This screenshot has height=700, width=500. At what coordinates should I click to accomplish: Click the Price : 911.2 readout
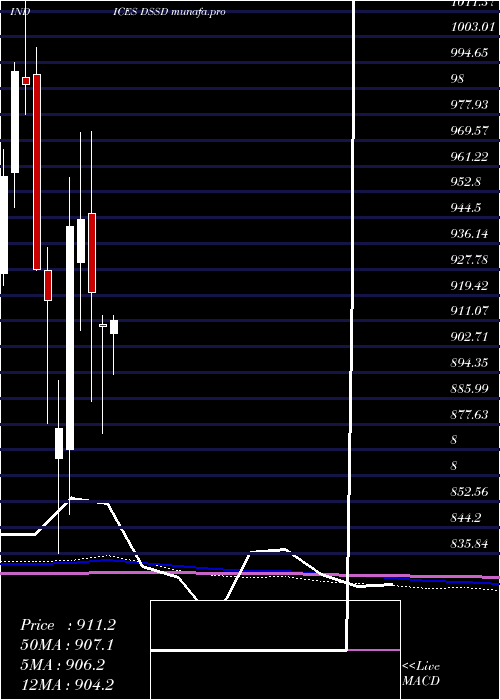click(68, 625)
